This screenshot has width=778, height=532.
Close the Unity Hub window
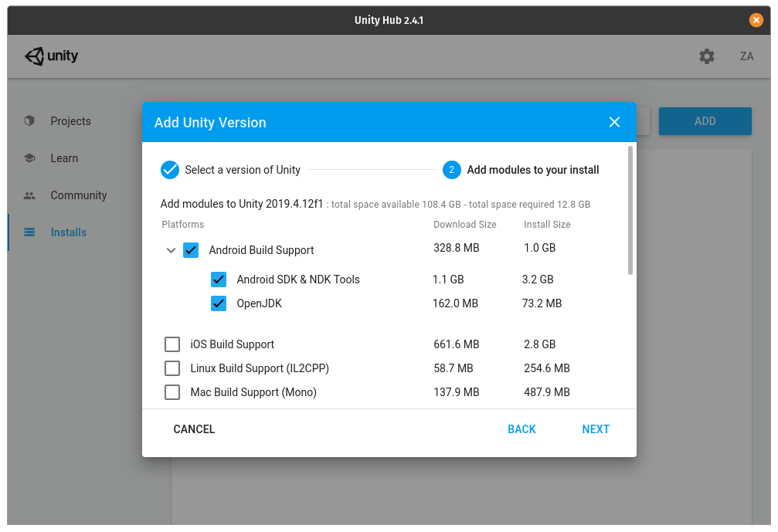tap(756, 20)
